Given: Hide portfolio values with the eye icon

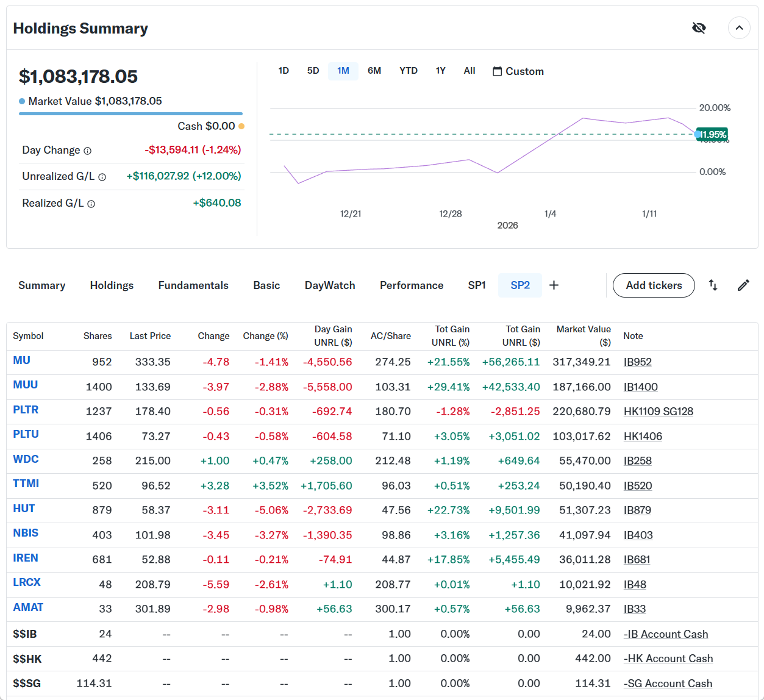Looking at the screenshot, I should (699, 28).
